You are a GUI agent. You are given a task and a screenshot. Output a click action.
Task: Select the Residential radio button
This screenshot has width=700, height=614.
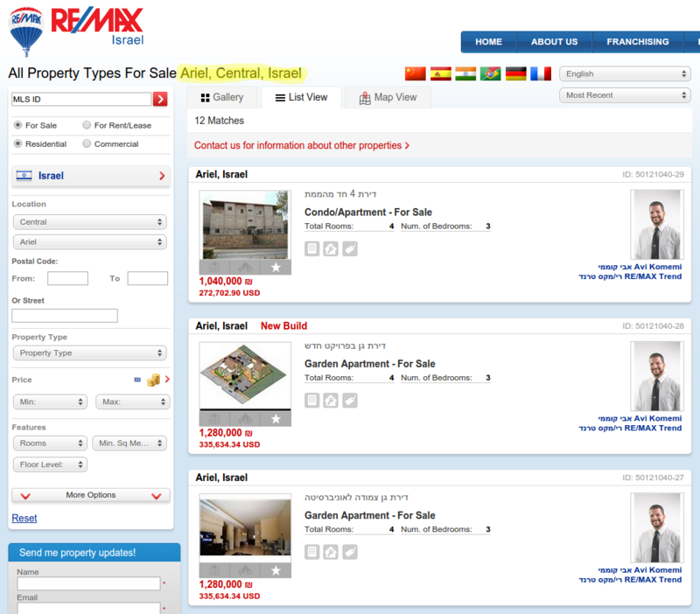(20, 144)
